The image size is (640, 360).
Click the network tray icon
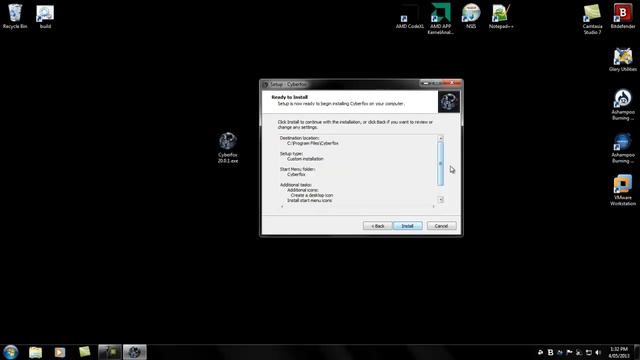pyautogui.click(x=589, y=352)
